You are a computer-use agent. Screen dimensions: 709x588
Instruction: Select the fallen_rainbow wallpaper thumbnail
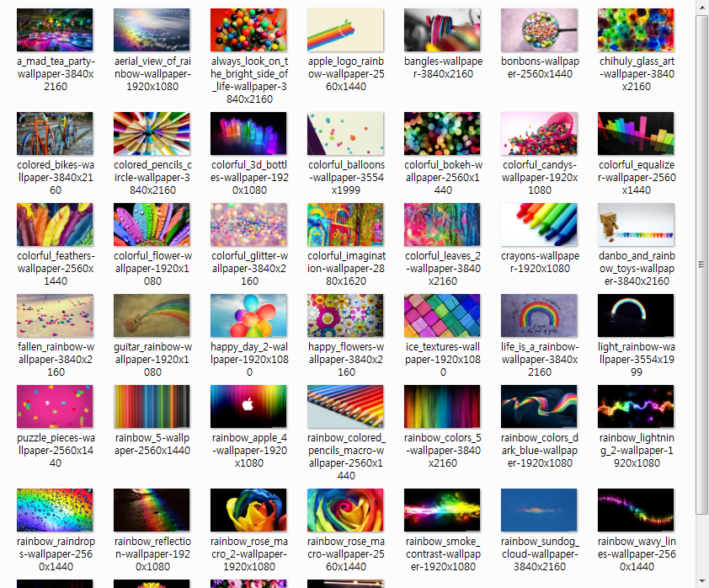[55, 315]
